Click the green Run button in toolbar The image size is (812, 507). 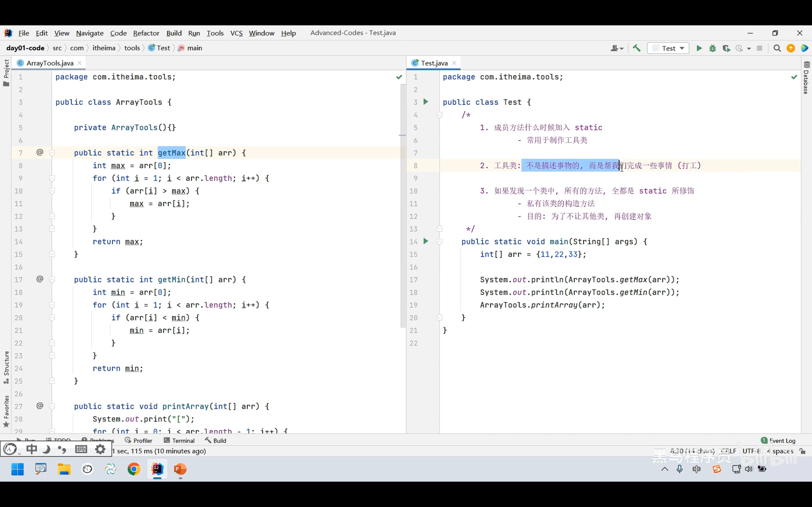pos(699,48)
